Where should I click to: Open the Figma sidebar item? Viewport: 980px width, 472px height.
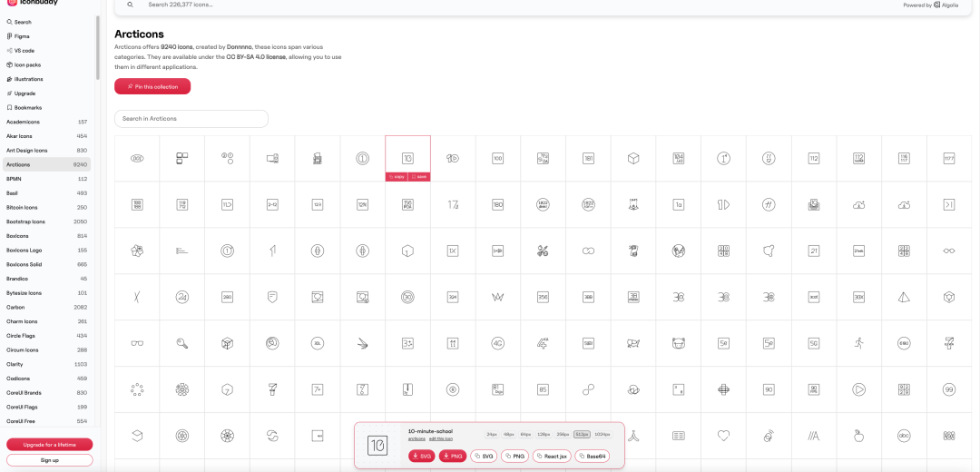(x=22, y=36)
